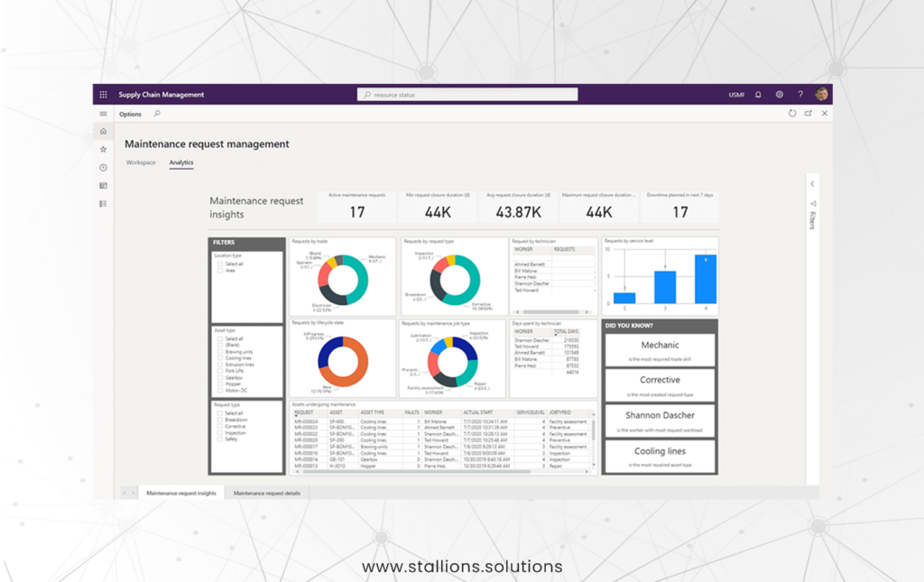Expand the hamburger navigation pane

coord(103,114)
